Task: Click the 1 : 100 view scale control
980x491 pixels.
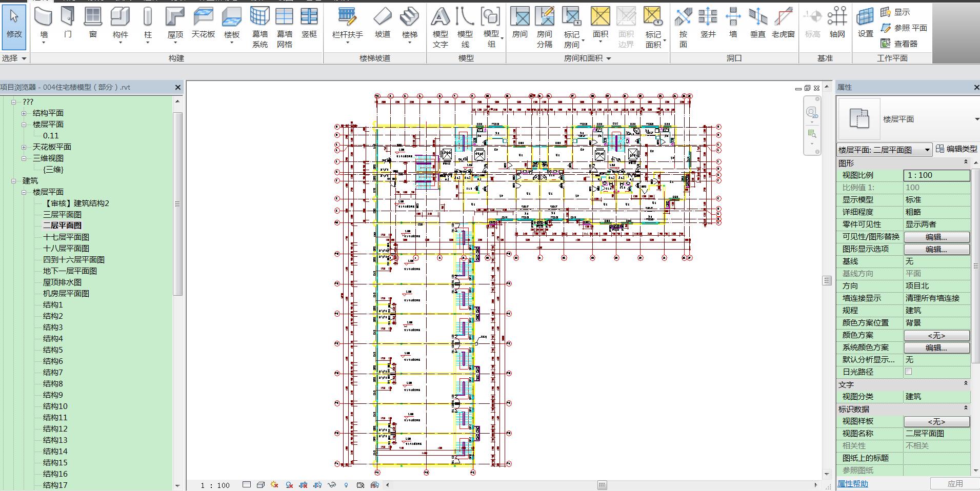Action: pos(215,485)
